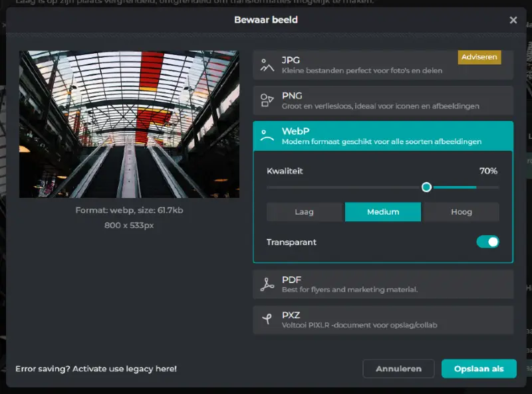Click the Opslaan als button
This screenshot has width=532, height=394.
(x=479, y=369)
